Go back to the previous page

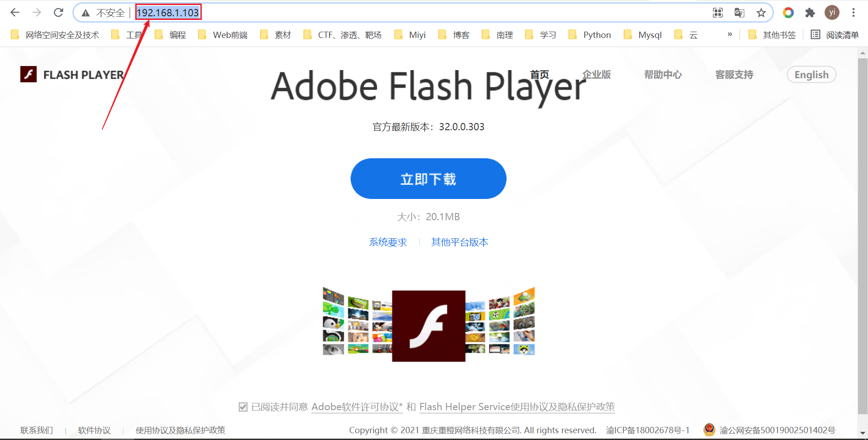click(x=15, y=13)
